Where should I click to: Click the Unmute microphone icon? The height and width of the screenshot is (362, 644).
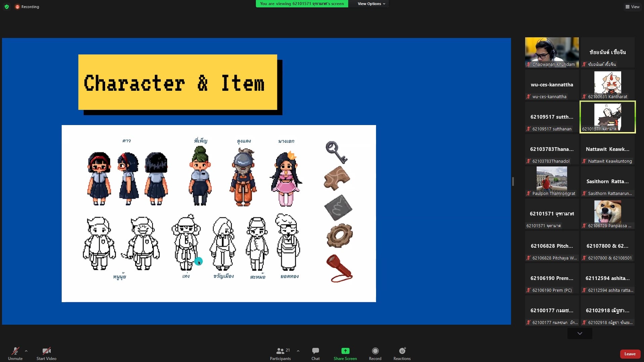(15, 351)
